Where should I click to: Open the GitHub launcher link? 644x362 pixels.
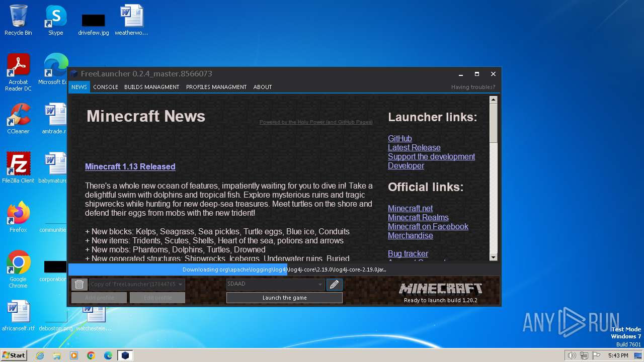click(400, 138)
